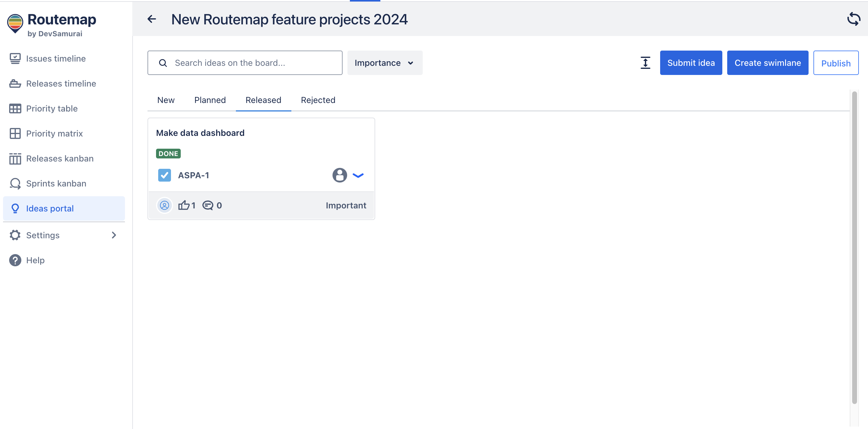
Task: Open the Priority matrix view
Action: pos(54,134)
